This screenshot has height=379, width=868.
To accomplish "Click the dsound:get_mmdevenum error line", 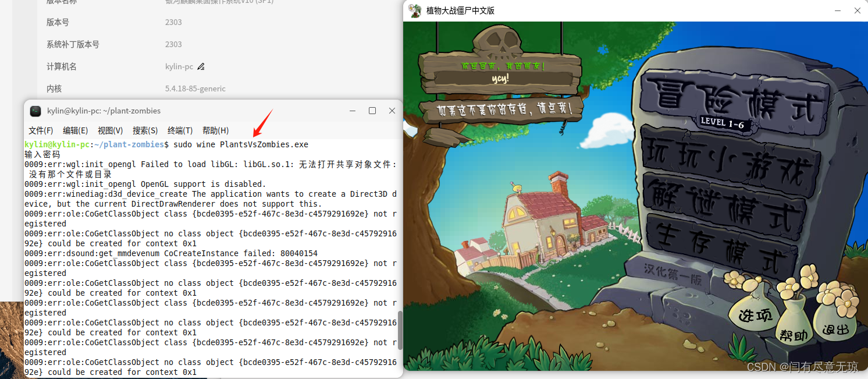I will coord(171,253).
